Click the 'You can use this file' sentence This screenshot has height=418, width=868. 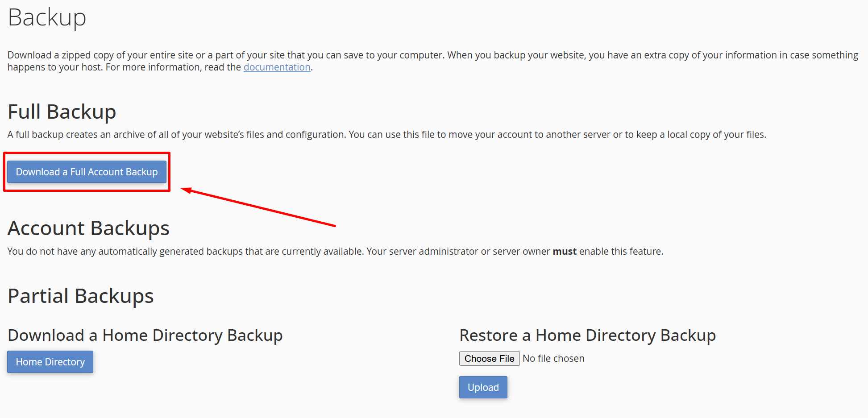coord(557,135)
